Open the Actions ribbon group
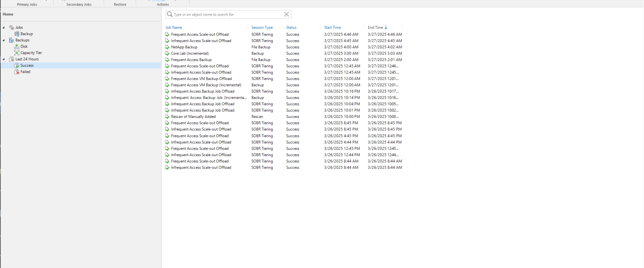This screenshot has width=644, height=268. 163,4
